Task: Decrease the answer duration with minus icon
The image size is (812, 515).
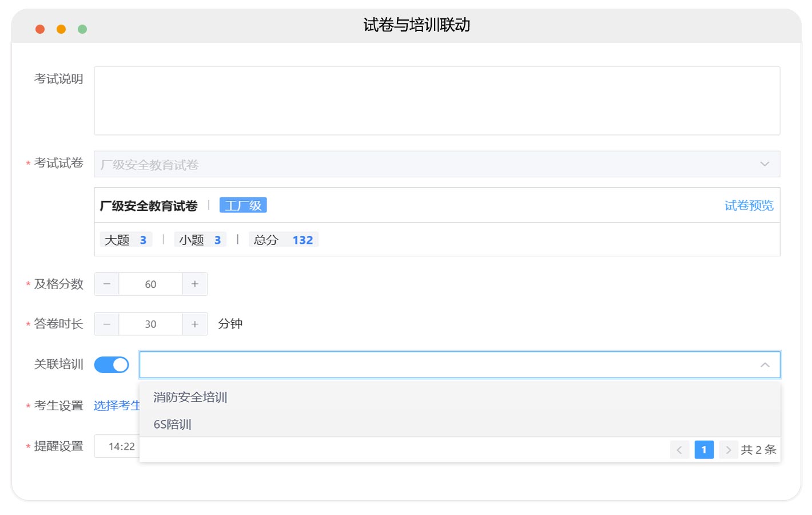Action: pyautogui.click(x=107, y=324)
